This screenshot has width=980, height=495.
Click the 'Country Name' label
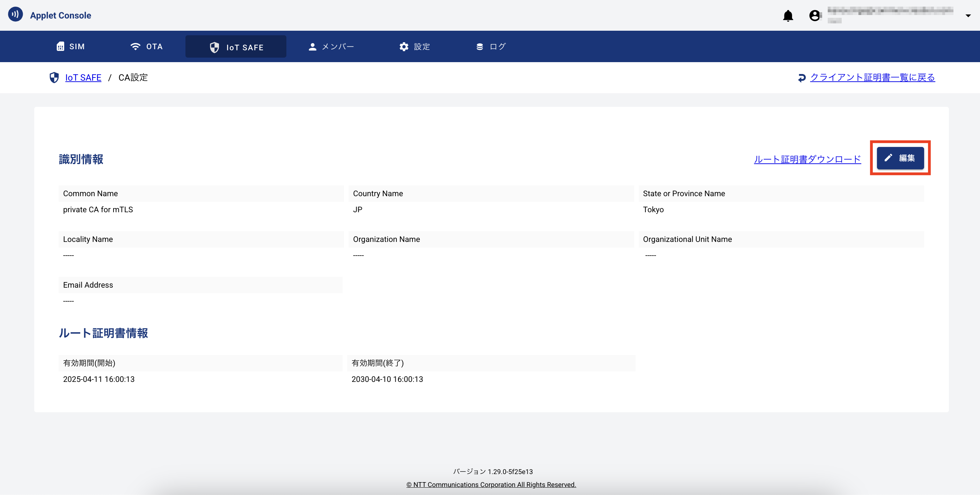378,193
